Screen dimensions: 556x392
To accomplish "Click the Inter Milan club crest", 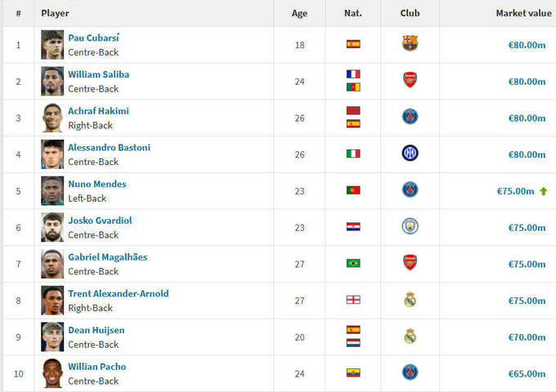I will click(410, 154).
